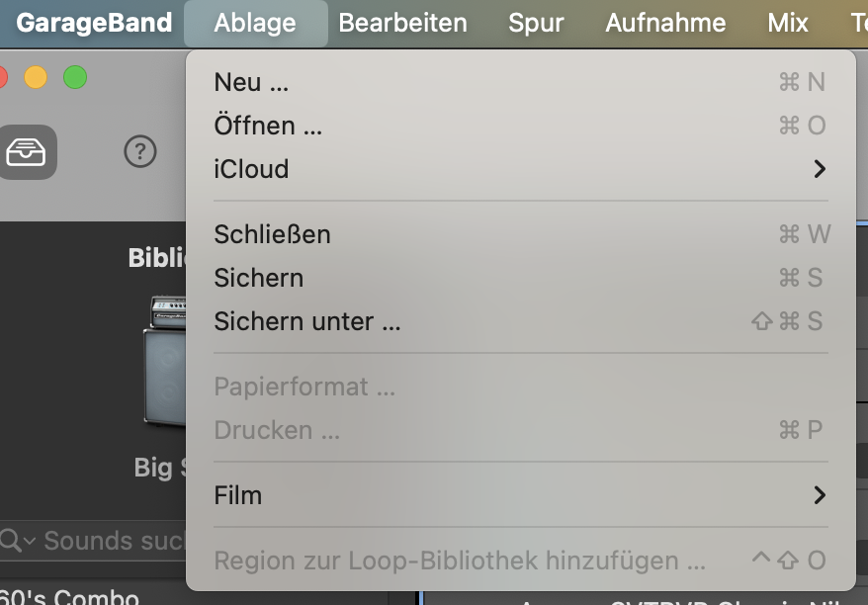The height and width of the screenshot is (605, 868).
Task: Open the Mix menu
Action: [x=788, y=24]
